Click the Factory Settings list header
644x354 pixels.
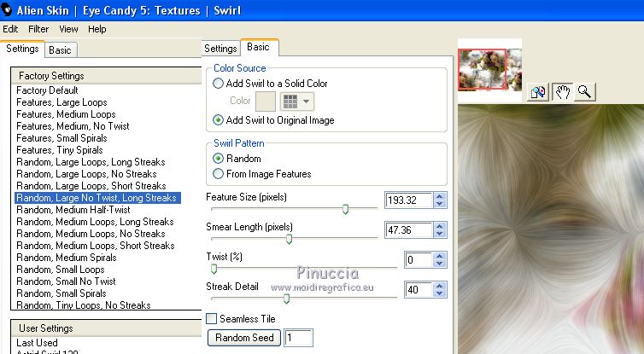point(107,76)
